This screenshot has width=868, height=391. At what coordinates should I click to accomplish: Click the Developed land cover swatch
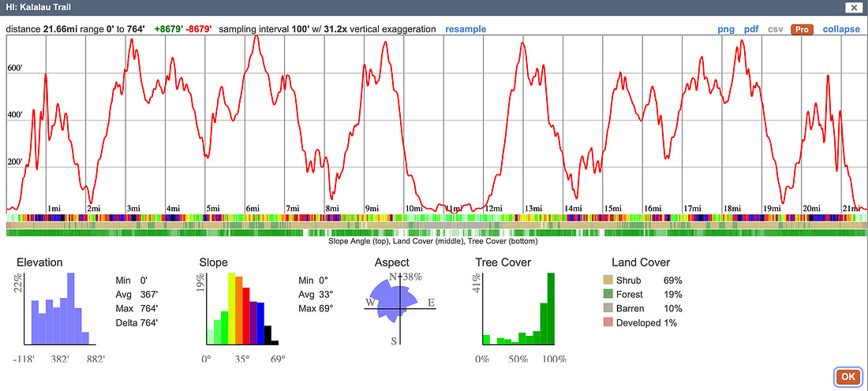tap(608, 323)
